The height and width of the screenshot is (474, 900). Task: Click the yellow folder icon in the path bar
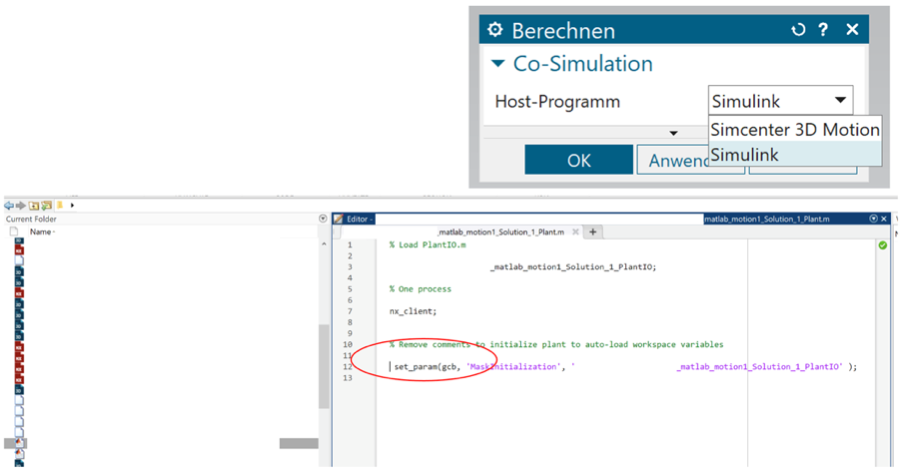coord(60,205)
